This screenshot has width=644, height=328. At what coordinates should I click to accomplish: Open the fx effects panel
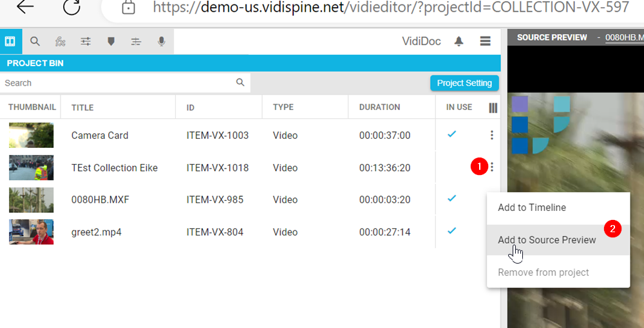[61, 42]
